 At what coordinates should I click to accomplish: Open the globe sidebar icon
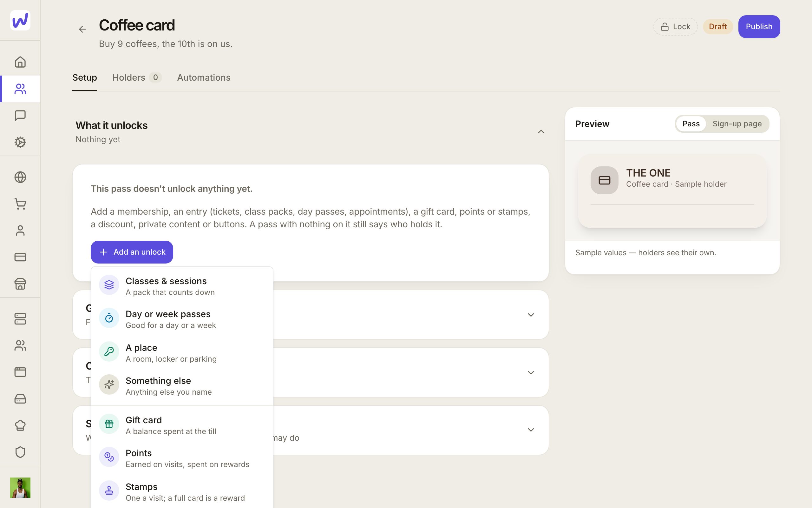click(x=20, y=177)
